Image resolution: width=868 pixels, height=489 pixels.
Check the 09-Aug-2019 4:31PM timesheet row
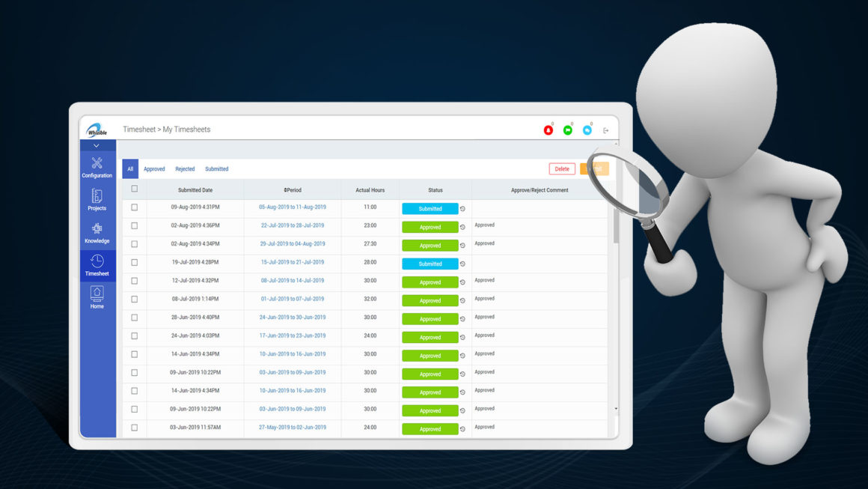pyautogui.click(x=135, y=207)
